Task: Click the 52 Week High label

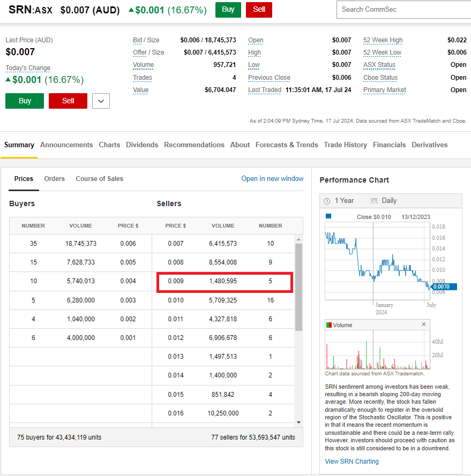Action: pyautogui.click(x=383, y=40)
